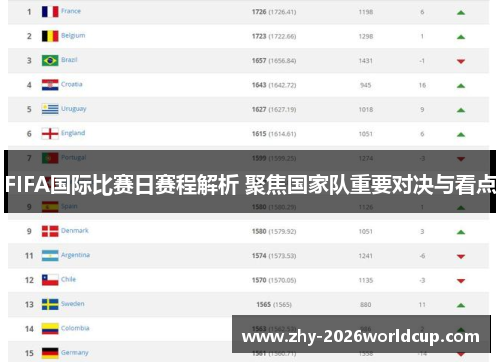Select Brazil's points value 1657 (1656.84)
The height and width of the screenshot is (362, 500).
coord(274,61)
